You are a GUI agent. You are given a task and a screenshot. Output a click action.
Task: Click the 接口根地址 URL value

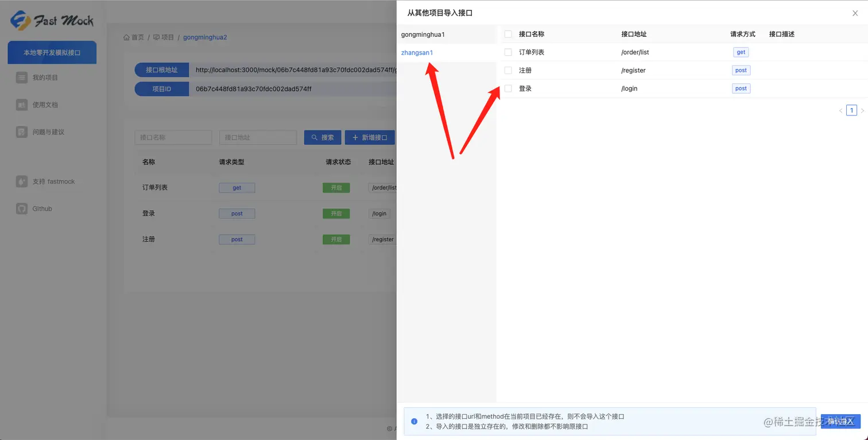point(296,70)
